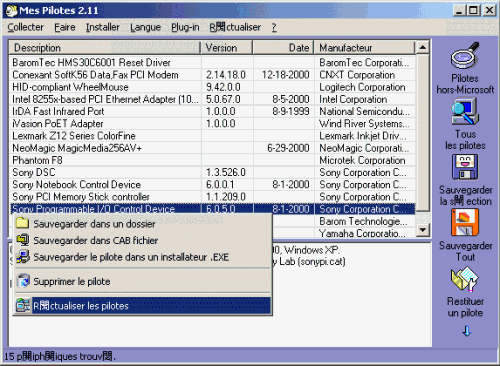Viewport: 500px width, 366px height.
Task: Select iVasion PoET Adapter row
Action: coord(212,123)
